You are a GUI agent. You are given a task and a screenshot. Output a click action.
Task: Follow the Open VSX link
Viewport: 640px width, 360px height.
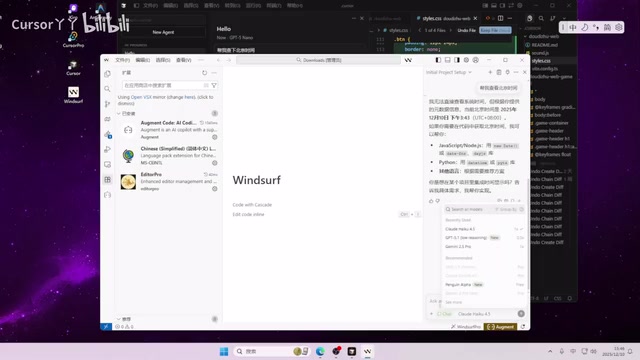141,97
